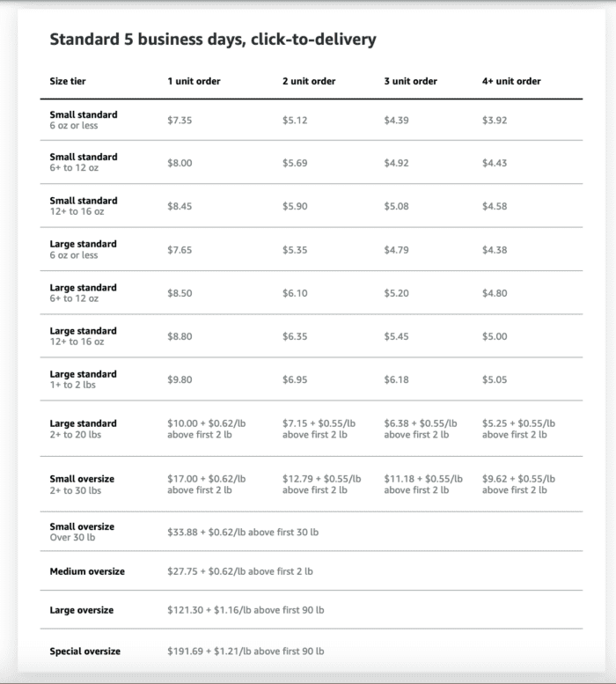Select the "2 unit order" column header

[309, 81]
